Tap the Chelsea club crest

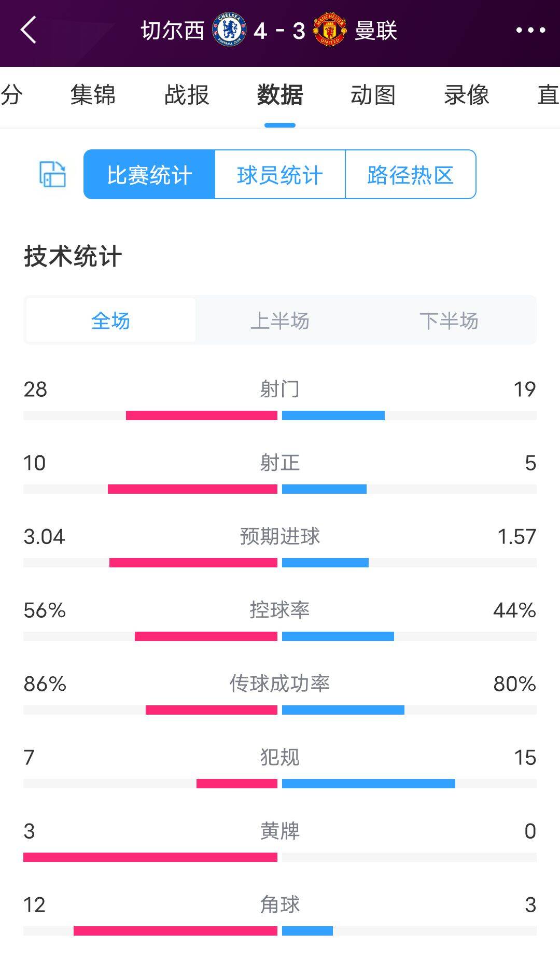pos(229,30)
